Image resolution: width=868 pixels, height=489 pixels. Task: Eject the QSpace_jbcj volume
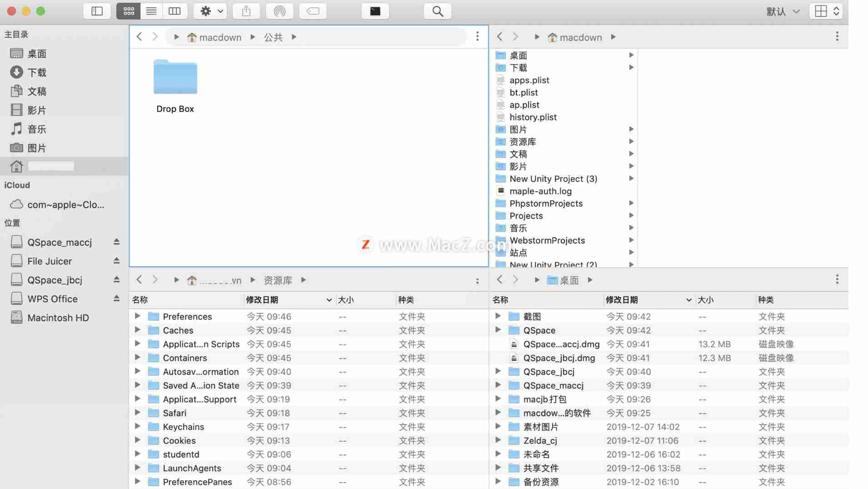click(117, 279)
